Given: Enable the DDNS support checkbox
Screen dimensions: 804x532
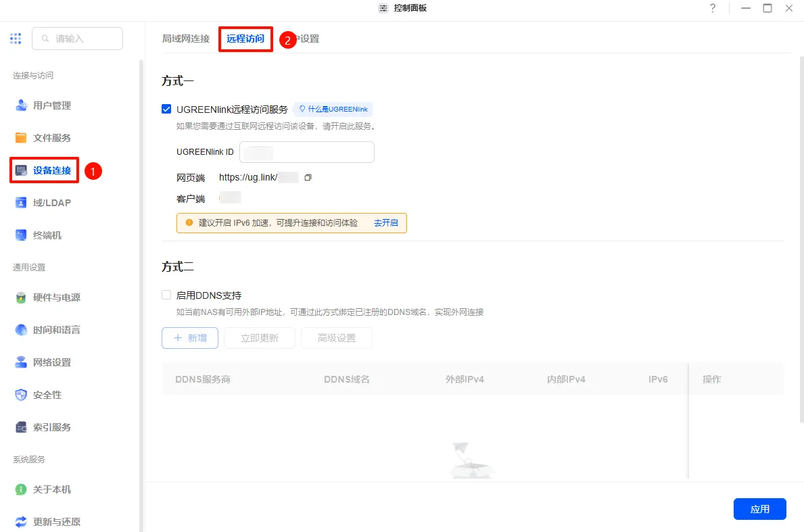Looking at the screenshot, I should (x=166, y=295).
